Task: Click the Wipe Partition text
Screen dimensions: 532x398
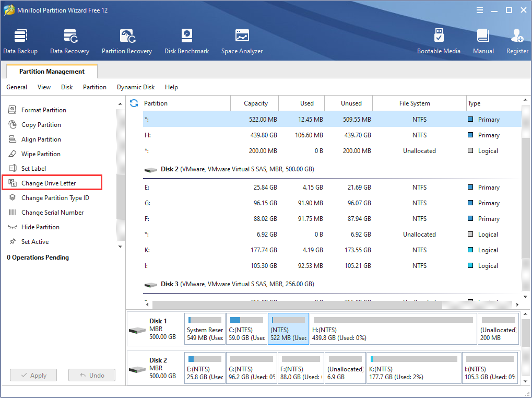Action: click(x=41, y=154)
